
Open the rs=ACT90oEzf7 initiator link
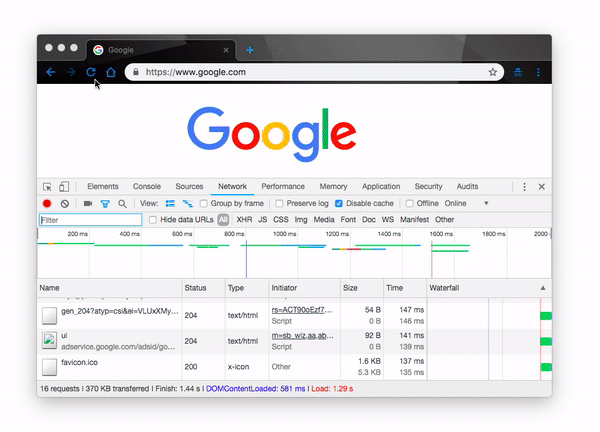[x=302, y=310]
